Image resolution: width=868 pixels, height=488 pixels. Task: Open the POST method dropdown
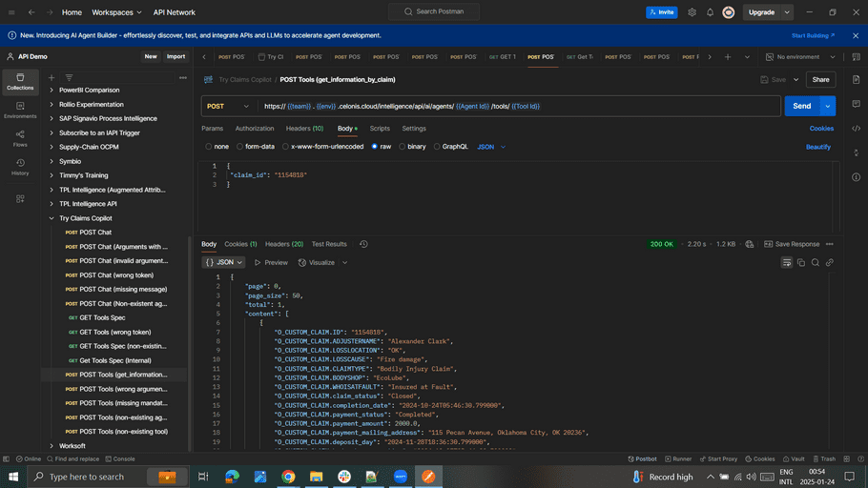coord(229,106)
